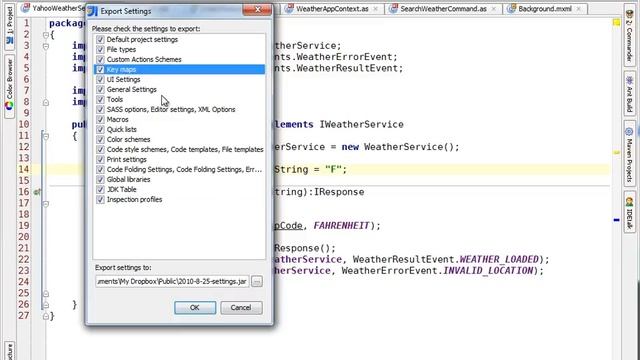
Task: Collapse the method fold at line 17
Action: click(46, 203)
